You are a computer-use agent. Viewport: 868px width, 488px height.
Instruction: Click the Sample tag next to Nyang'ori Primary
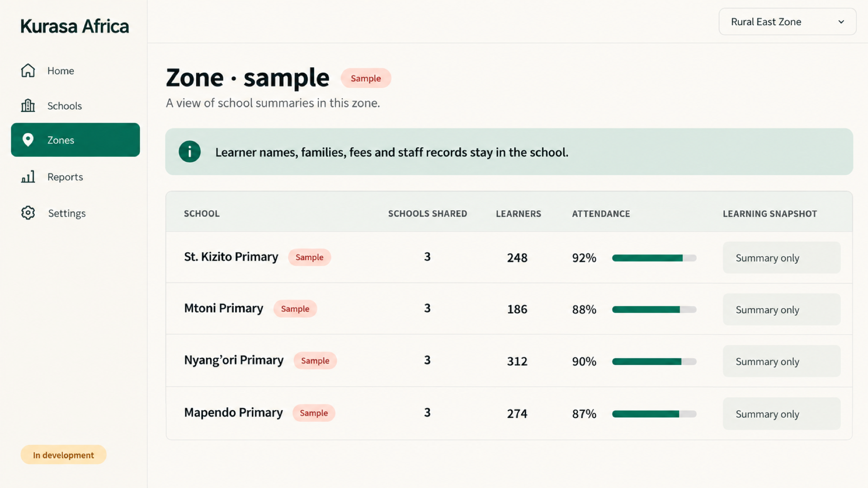tap(315, 361)
